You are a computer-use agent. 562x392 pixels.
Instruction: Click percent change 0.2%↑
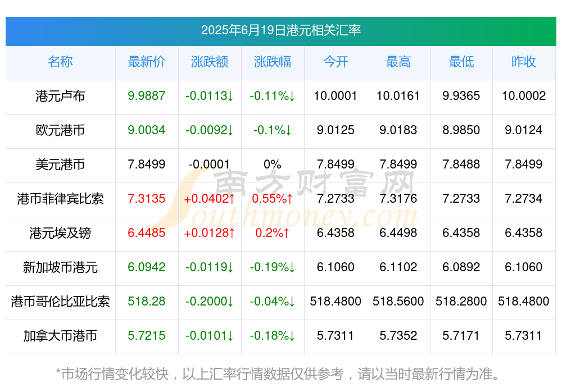click(273, 233)
